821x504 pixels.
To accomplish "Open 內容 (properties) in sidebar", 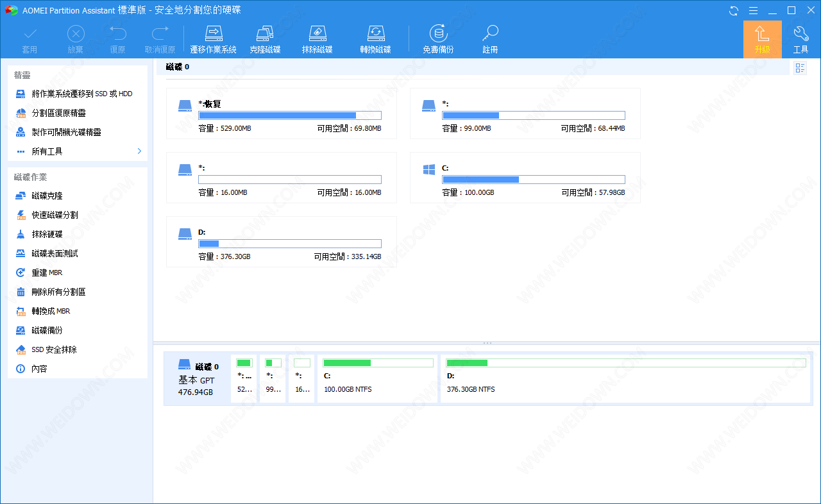I will (x=78, y=369).
